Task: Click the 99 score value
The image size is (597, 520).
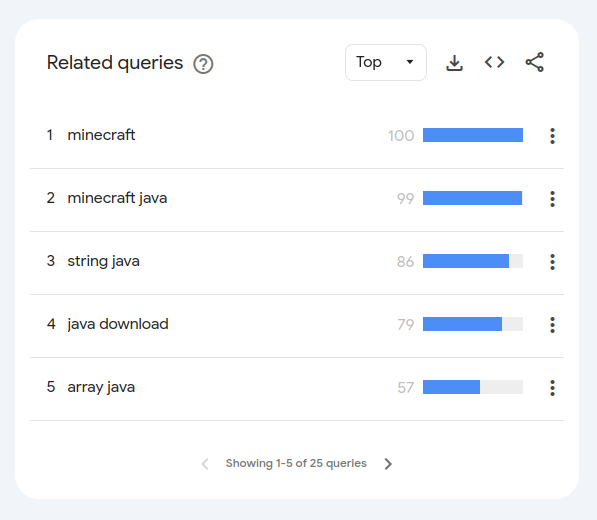Action: click(405, 198)
